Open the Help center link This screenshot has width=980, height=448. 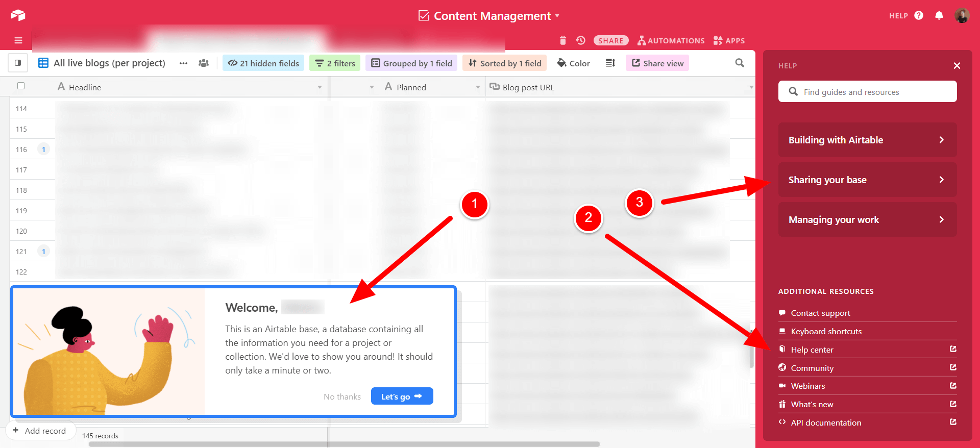point(812,350)
